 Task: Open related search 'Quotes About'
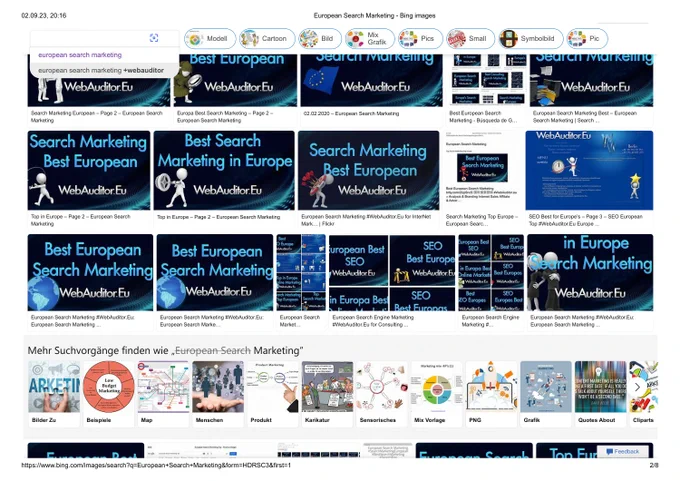pos(601,394)
